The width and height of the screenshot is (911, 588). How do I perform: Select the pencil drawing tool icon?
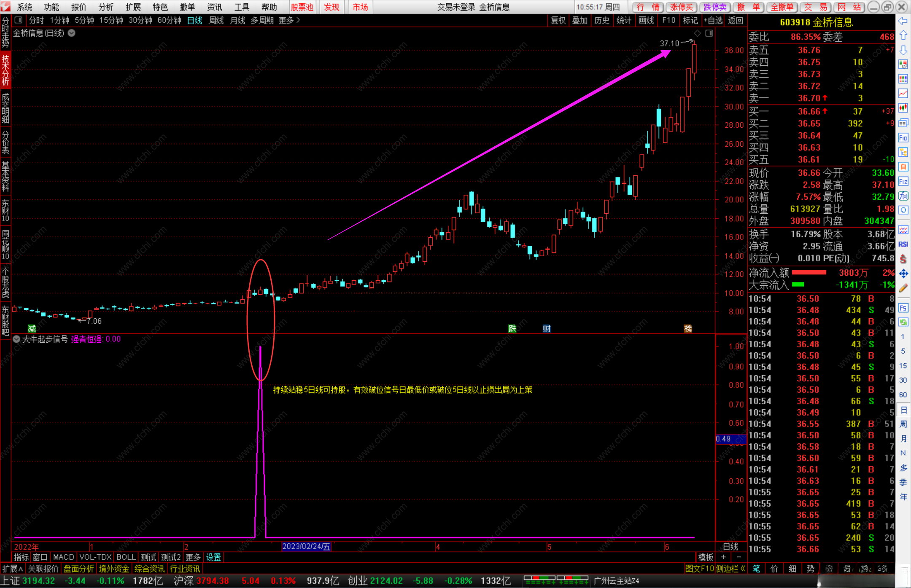tap(903, 288)
